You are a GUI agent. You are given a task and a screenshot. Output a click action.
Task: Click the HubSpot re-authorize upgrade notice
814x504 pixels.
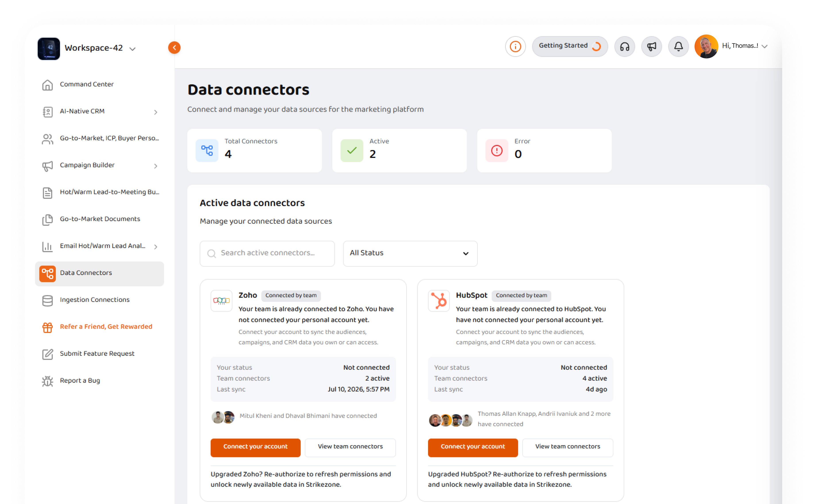(x=517, y=479)
